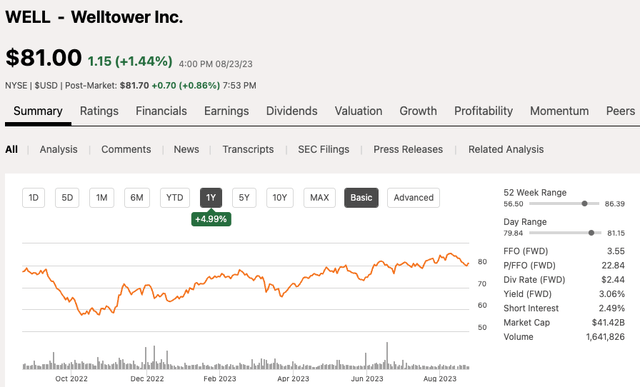640x387 pixels.
Task: Choose the 5Y chart range
Action: point(244,198)
